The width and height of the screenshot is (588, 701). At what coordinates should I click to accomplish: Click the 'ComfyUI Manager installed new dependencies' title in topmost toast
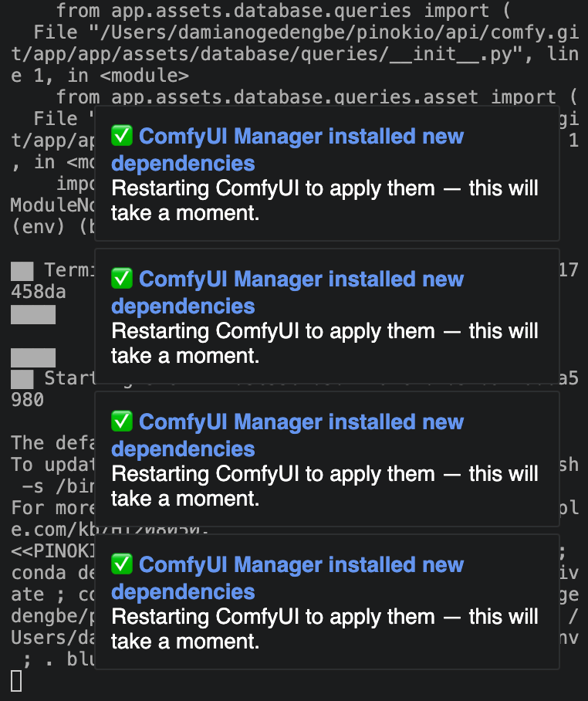tap(288, 150)
